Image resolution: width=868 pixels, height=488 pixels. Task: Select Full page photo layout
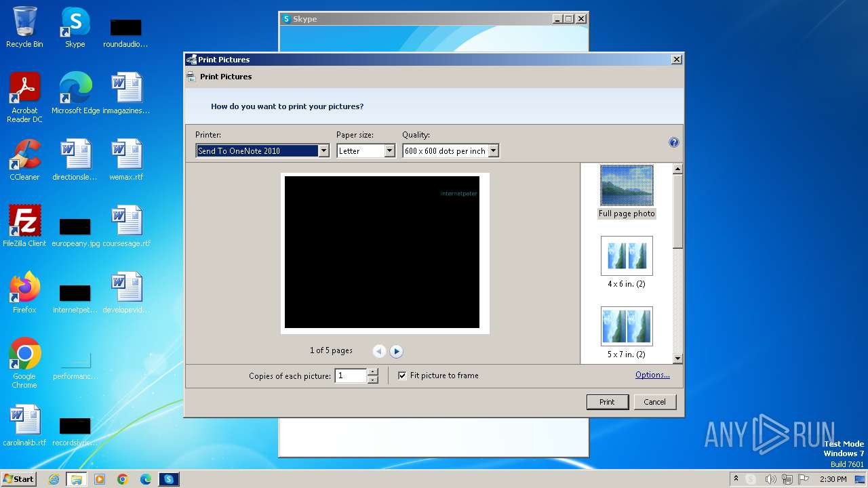627,191
